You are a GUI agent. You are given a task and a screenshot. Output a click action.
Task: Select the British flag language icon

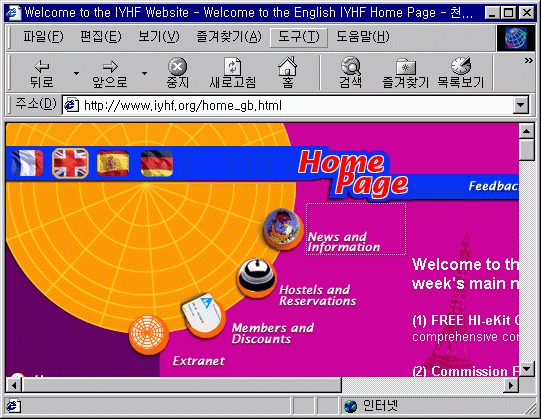point(70,163)
